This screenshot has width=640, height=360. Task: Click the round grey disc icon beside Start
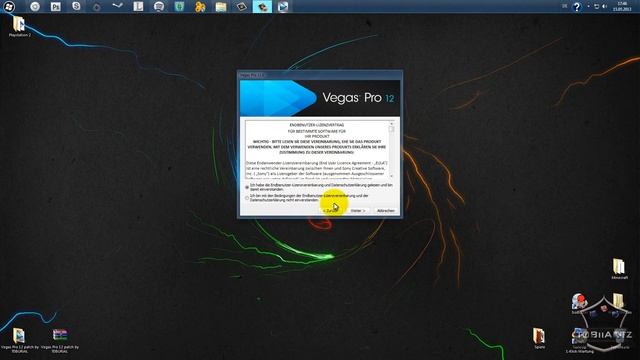coord(35,6)
